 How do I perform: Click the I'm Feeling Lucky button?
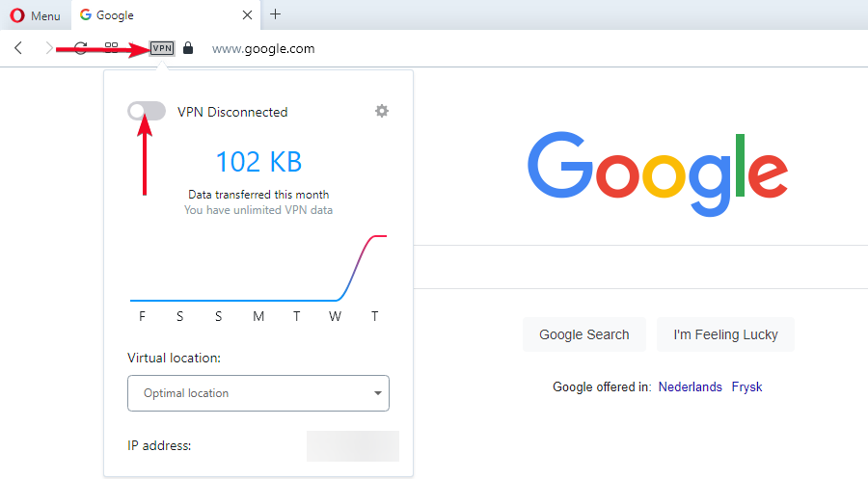pos(725,334)
